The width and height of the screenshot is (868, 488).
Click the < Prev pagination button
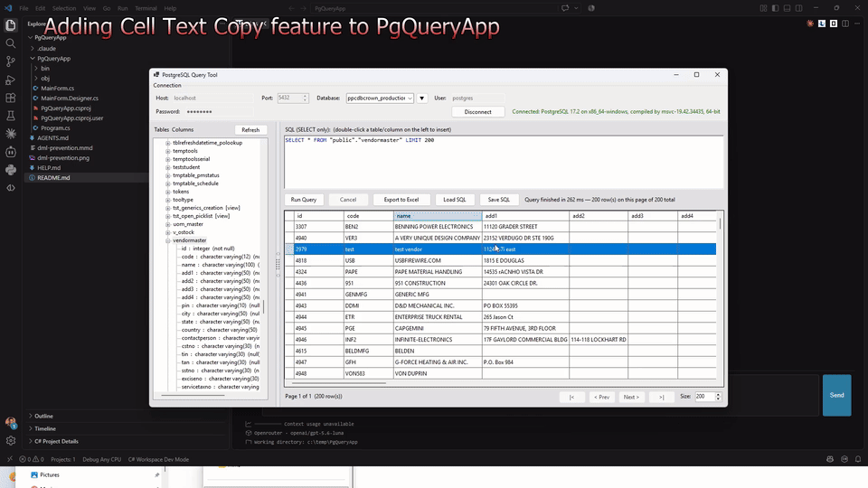point(602,397)
